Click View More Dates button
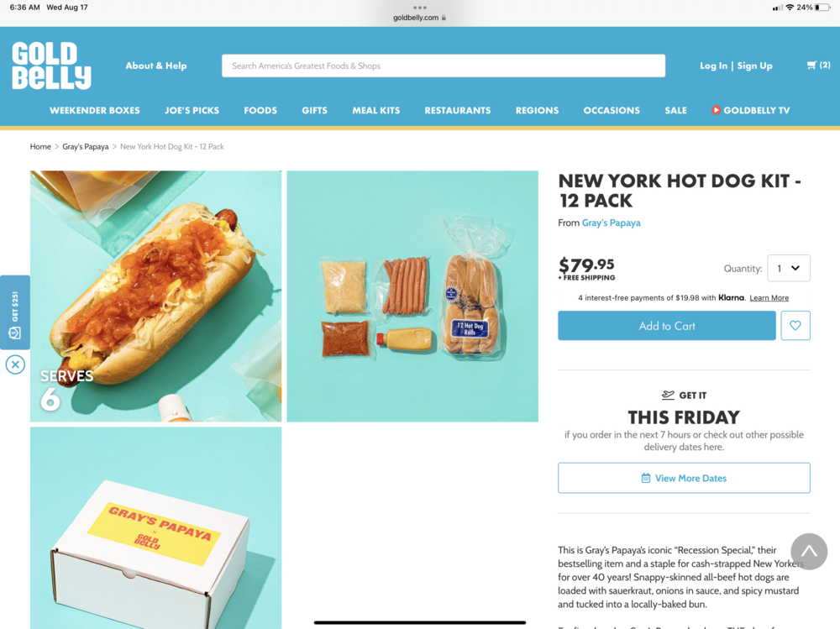This screenshot has height=629, width=840. click(684, 478)
